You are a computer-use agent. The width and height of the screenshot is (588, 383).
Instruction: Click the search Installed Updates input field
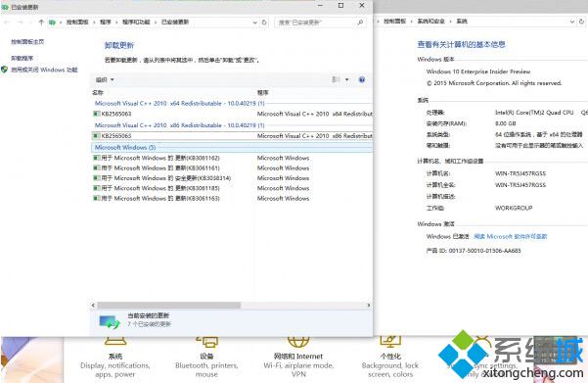point(316,23)
